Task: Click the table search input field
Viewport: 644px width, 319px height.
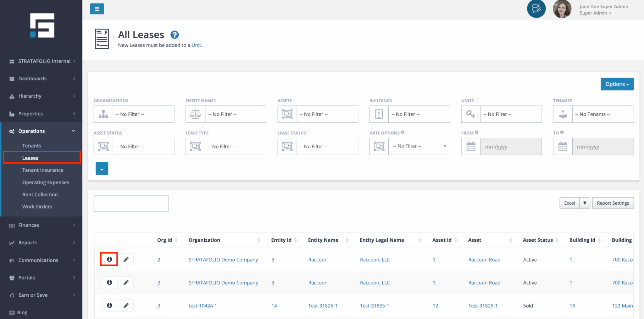Action: 131,204
